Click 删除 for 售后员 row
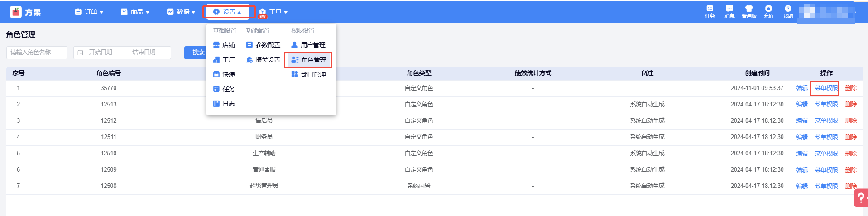868x216 pixels. pos(851,120)
